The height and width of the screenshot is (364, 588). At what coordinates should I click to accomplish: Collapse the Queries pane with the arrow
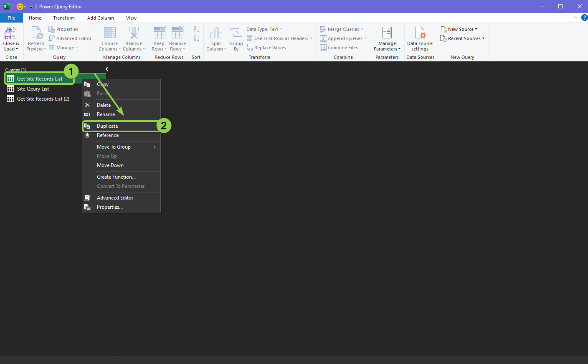click(x=107, y=69)
